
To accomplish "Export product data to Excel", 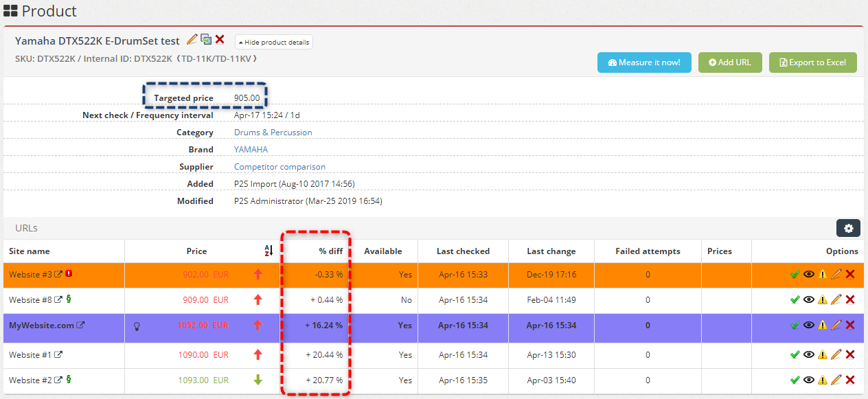I will click(x=812, y=62).
